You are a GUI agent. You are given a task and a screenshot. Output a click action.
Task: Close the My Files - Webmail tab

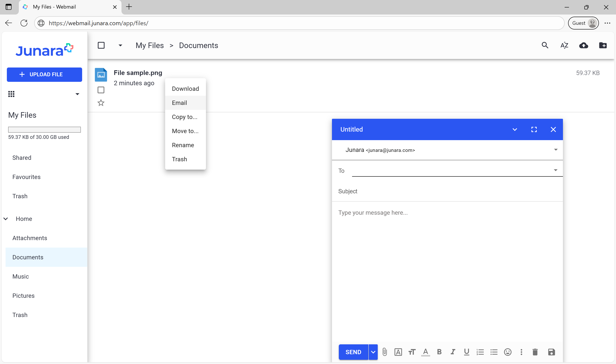point(115,7)
